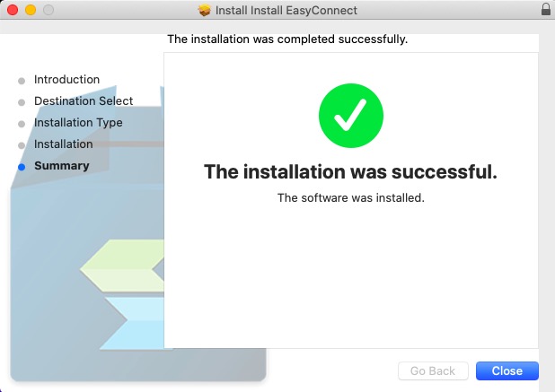This screenshot has height=392, width=555.
Task: Click the gray bullet beside Installation Type
Action: click(x=22, y=124)
